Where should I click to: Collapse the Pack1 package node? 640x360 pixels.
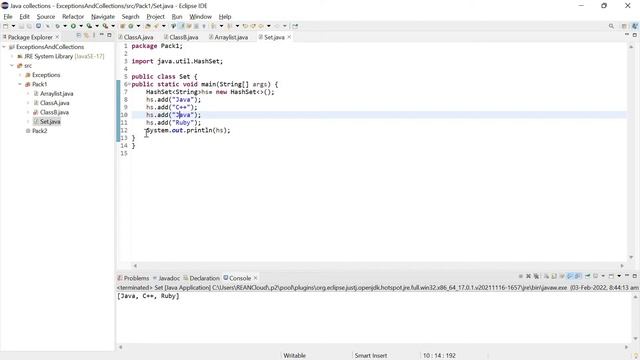click(x=20, y=84)
